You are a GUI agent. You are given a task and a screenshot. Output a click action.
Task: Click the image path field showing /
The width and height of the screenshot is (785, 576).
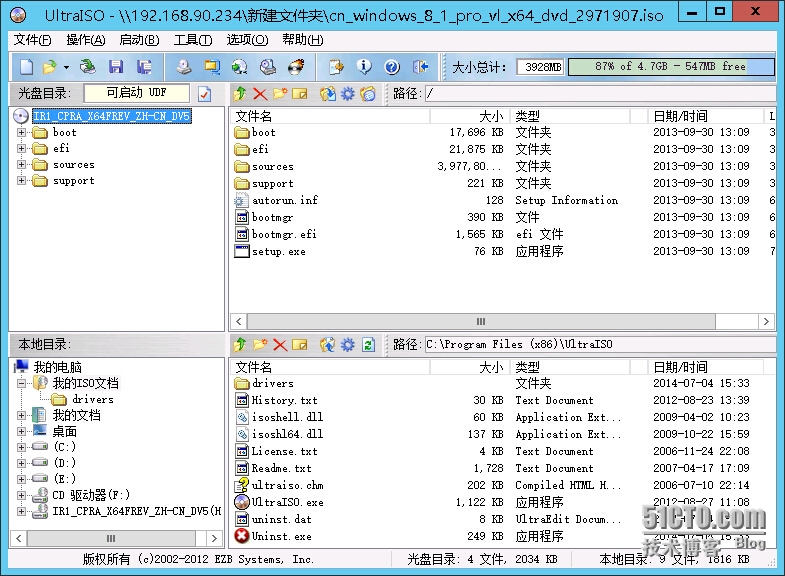click(x=600, y=93)
